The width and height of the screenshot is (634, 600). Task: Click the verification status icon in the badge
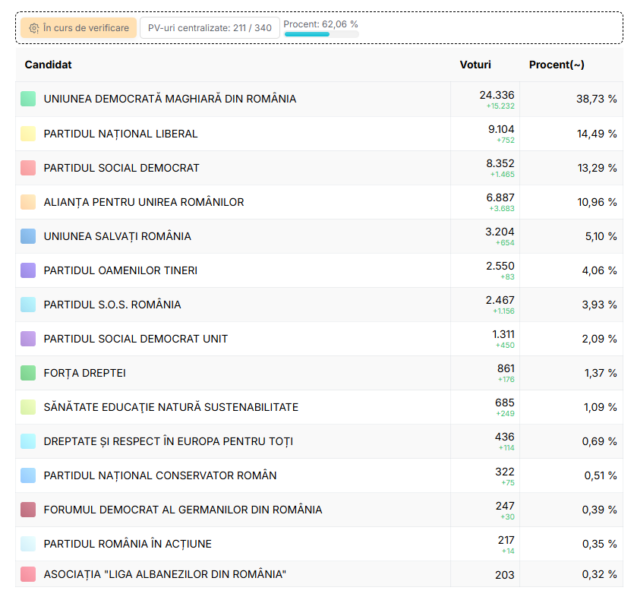(x=33, y=28)
